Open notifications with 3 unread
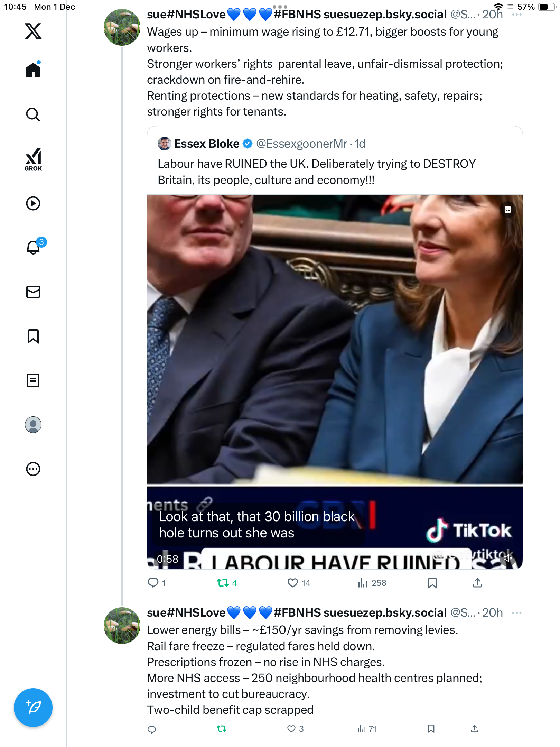Image resolution: width=560 pixels, height=747 pixels. point(33,247)
